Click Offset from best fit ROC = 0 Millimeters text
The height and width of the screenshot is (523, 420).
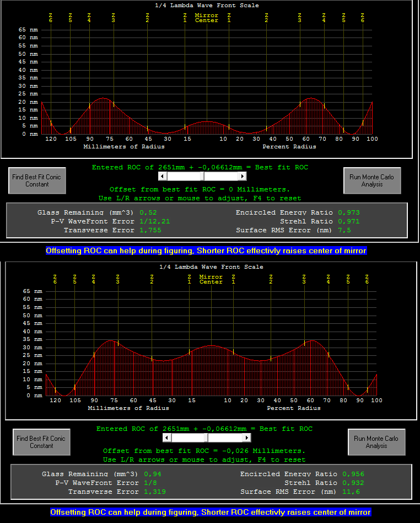point(200,189)
